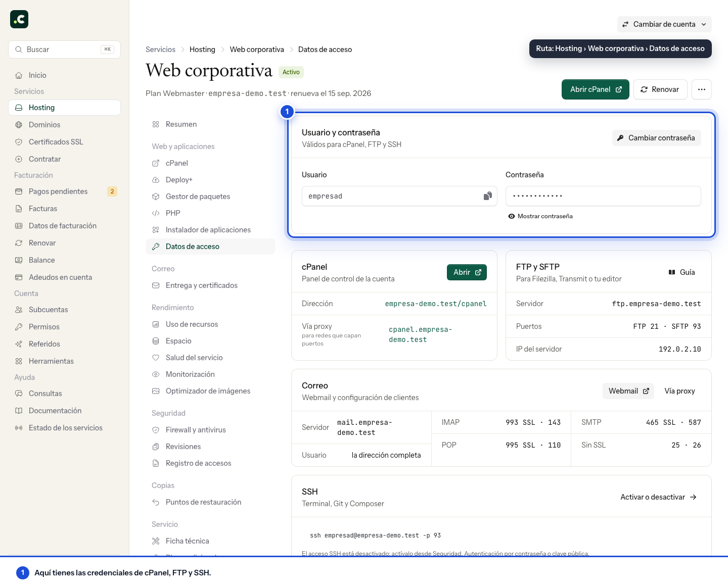Open Pagos pendientes in sidebar
The image size is (728, 588).
(65, 191)
